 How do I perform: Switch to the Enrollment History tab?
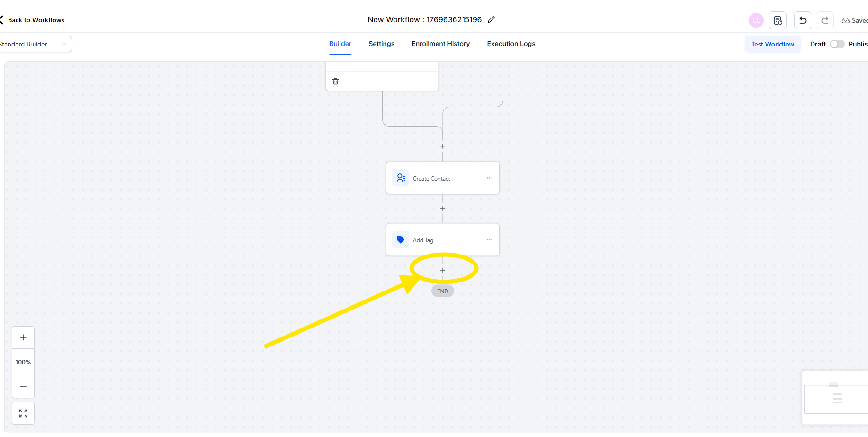(440, 44)
